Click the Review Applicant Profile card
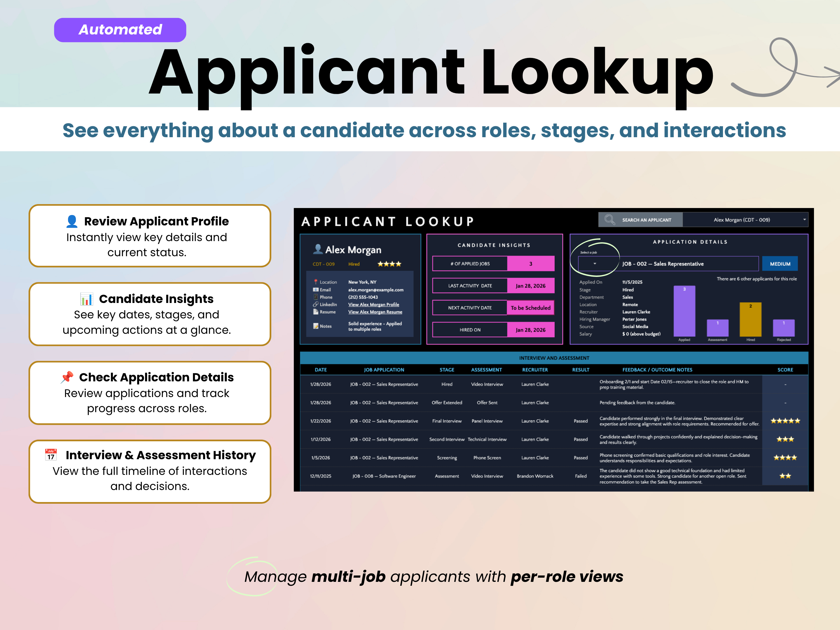Screen dimensions: 840x630 150,236
